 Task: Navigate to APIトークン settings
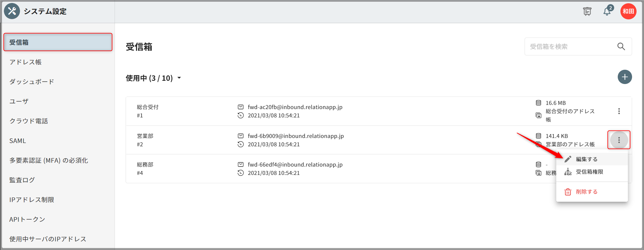click(27, 219)
